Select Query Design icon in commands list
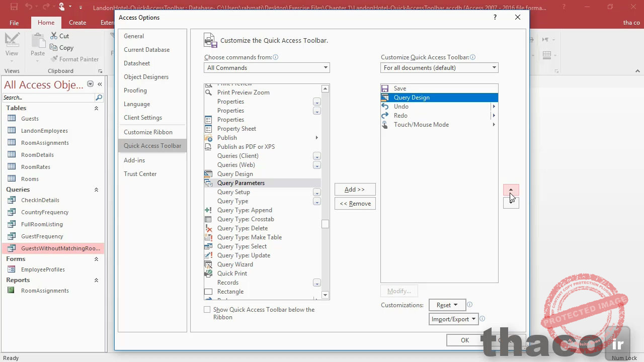The image size is (644, 362). [x=208, y=174]
